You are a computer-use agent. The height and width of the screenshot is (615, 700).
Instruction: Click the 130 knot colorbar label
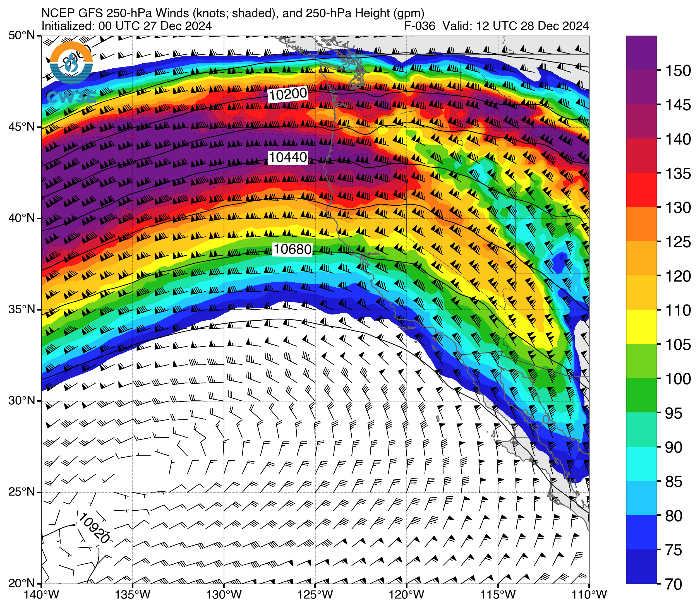pyautogui.click(x=678, y=208)
